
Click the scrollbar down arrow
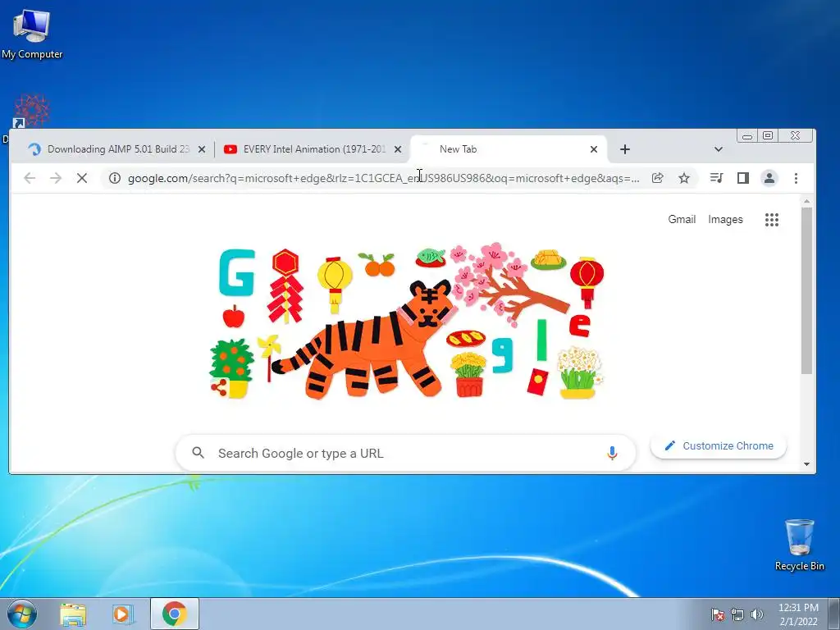pos(807,464)
